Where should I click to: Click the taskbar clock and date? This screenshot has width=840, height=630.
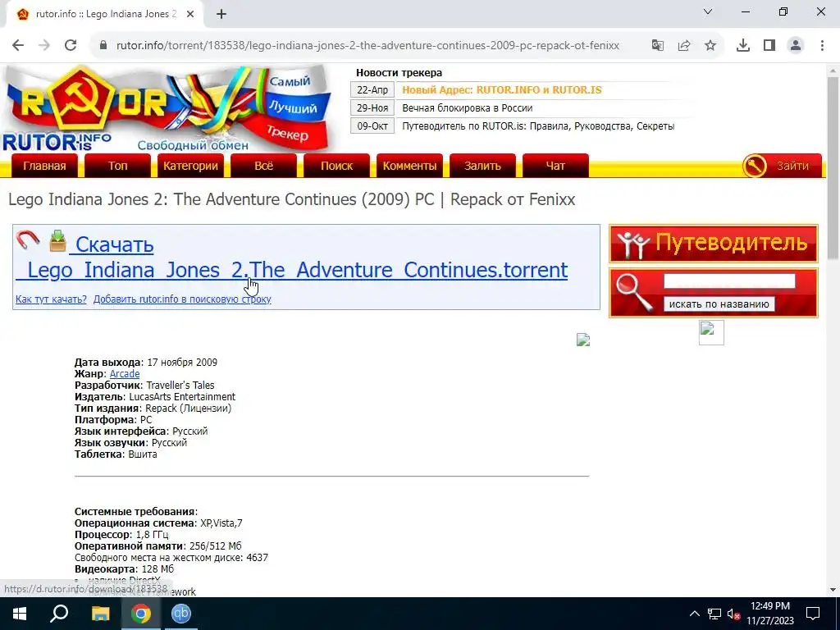pyautogui.click(x=770, y=614)
